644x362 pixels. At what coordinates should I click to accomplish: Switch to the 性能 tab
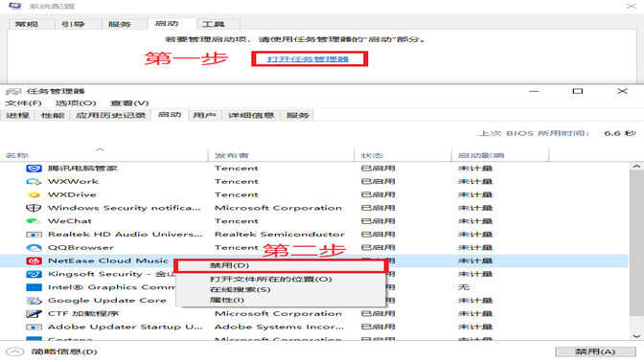(53, 115)
